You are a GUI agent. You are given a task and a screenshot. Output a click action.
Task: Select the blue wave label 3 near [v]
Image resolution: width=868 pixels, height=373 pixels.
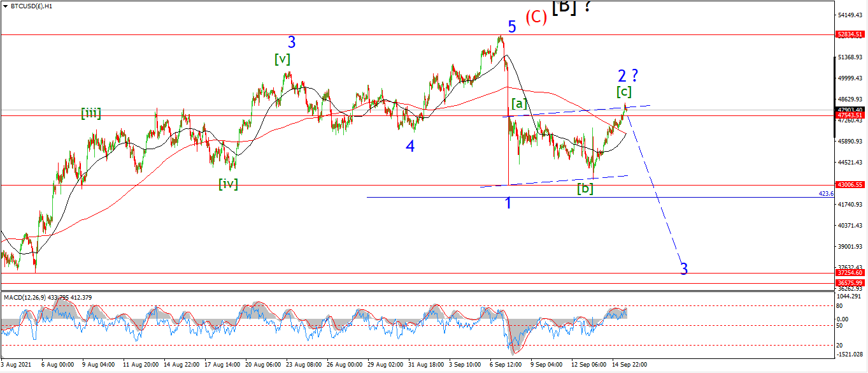coord(292,42)
